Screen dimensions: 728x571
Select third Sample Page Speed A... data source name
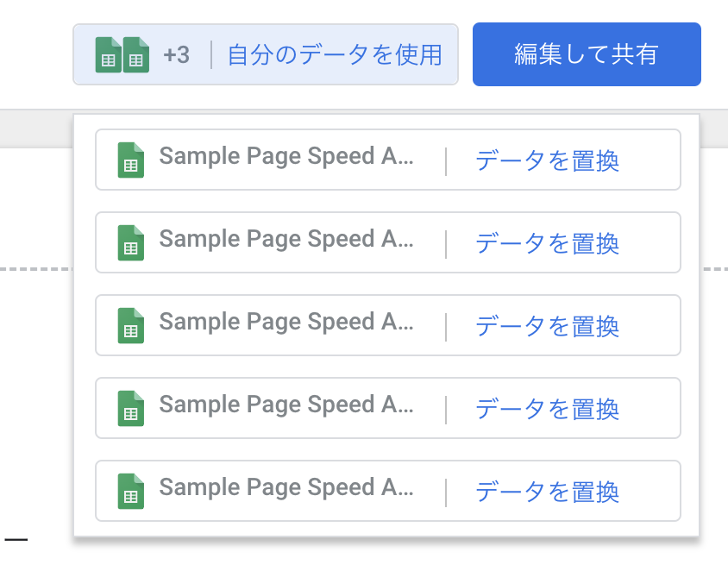286,323
